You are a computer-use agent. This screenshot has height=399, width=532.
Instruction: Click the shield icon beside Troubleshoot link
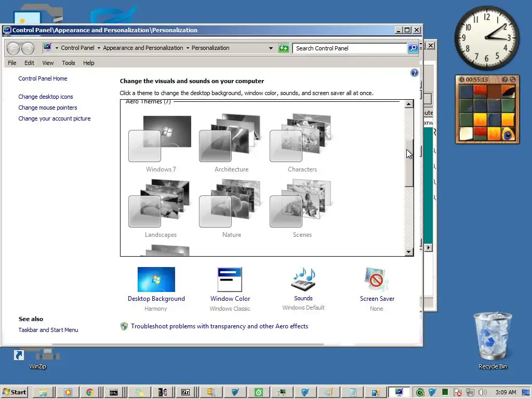124,326
